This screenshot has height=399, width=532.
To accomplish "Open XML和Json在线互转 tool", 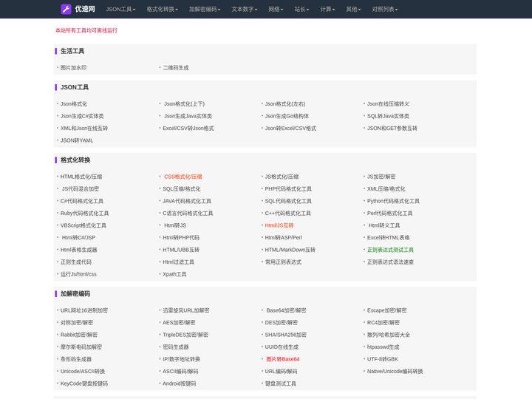I will pyautogui.click(x=84, y=129).
